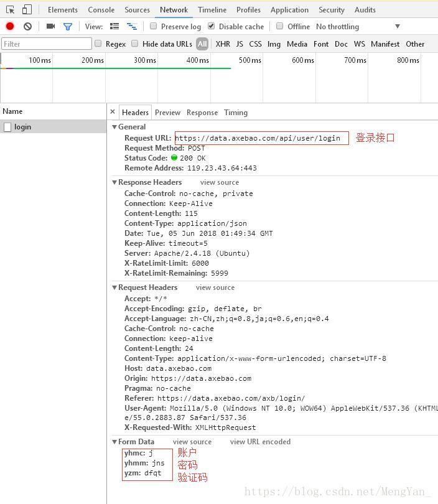Open the Application panel tab
Image resolution: width=438 pixels, height=504 pixels.
coord(289,10)
